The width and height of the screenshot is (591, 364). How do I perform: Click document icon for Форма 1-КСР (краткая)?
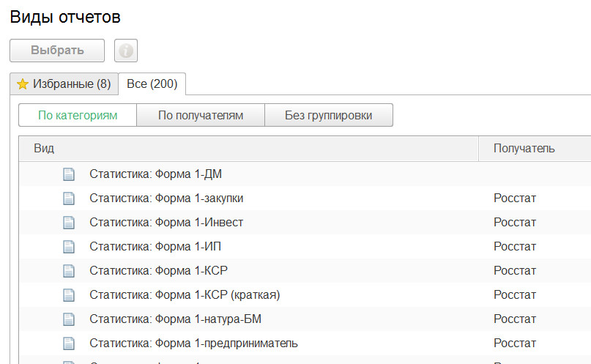click(69, 294)
